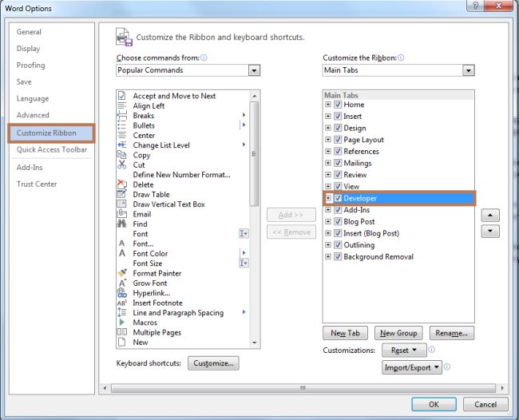The image size is (519, 420).
Task: Choose the Multiple Pages icon
Action: [x=122, y=332]
